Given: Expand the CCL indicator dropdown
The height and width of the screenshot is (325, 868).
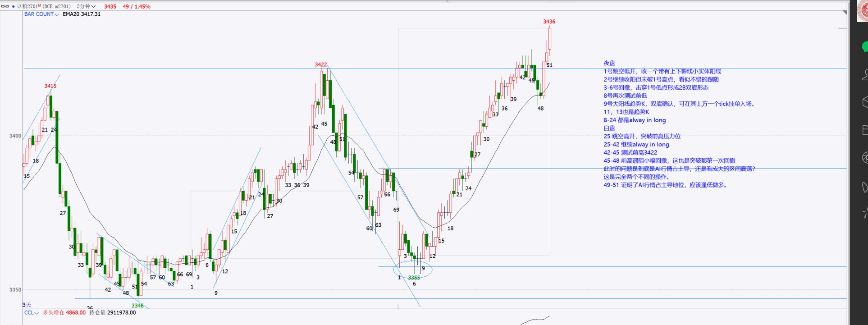Looking at the screenshot, I should coord(32,312).
